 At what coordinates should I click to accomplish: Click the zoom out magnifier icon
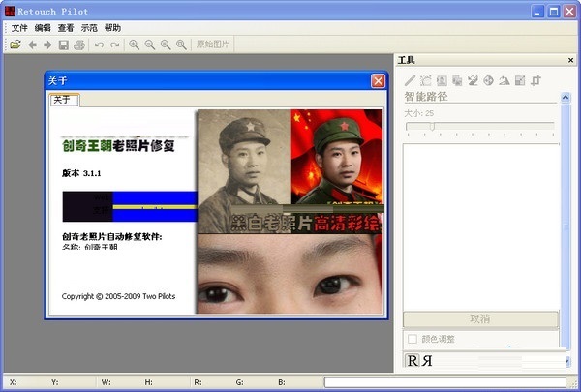150,45
